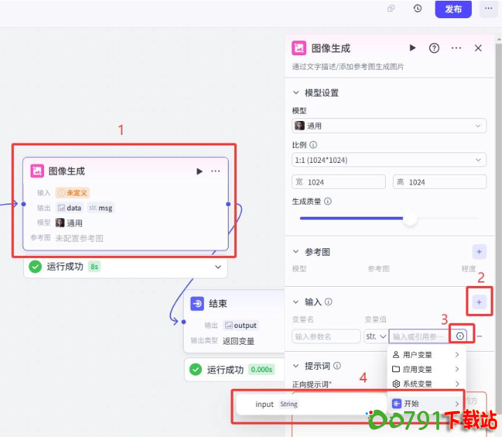Remove the input row with minus icon
This screenshot has height=437, width=504.
[x=480, y=336]
